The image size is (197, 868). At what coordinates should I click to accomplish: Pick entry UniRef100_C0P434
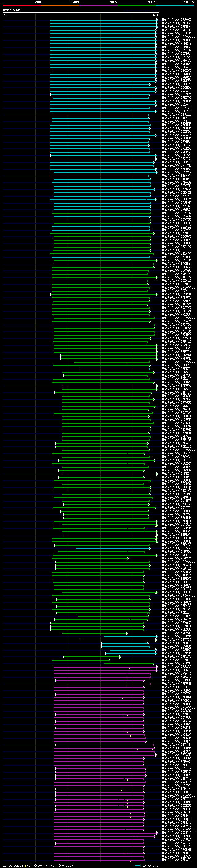point(177,410)
